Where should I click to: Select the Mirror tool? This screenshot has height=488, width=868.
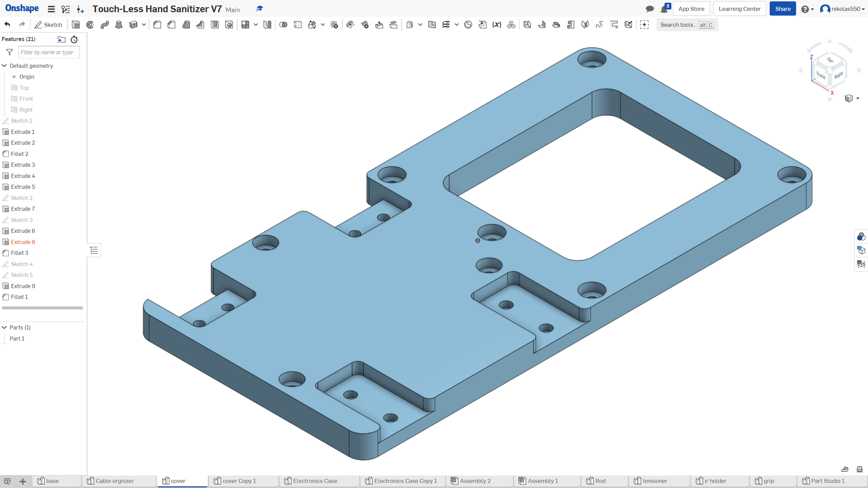click(267, 24)
